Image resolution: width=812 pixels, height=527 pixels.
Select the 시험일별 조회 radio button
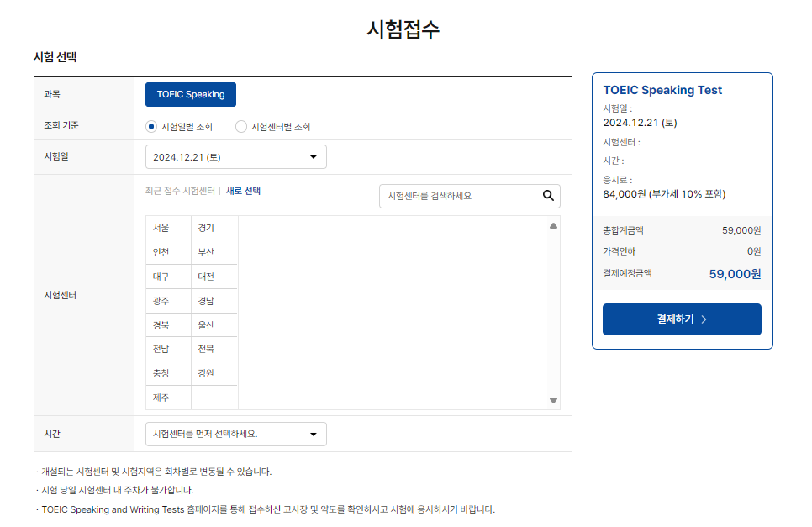151,127
